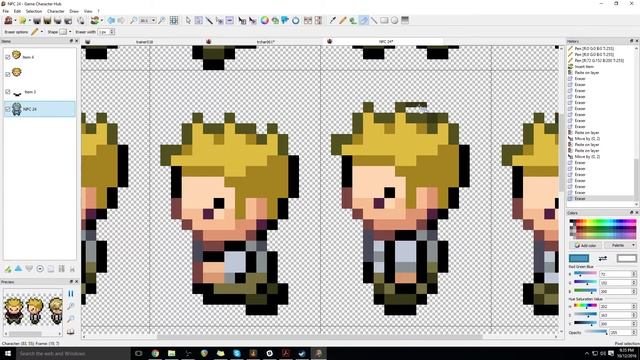Select the NPC 24 layer row

click(40, 109)
